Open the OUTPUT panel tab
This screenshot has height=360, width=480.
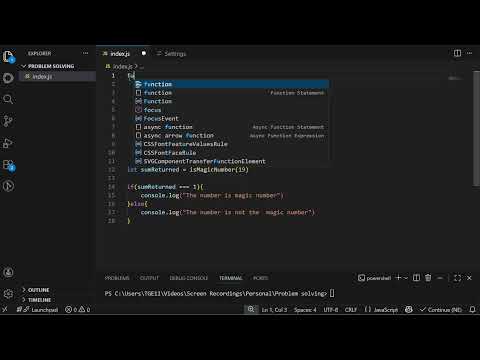click(149, 278)
